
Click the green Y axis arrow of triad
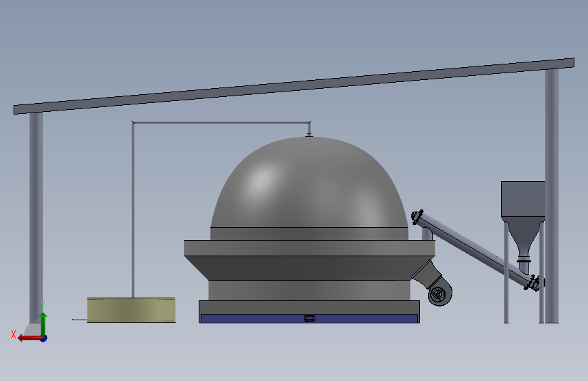[x=43, y=323]
